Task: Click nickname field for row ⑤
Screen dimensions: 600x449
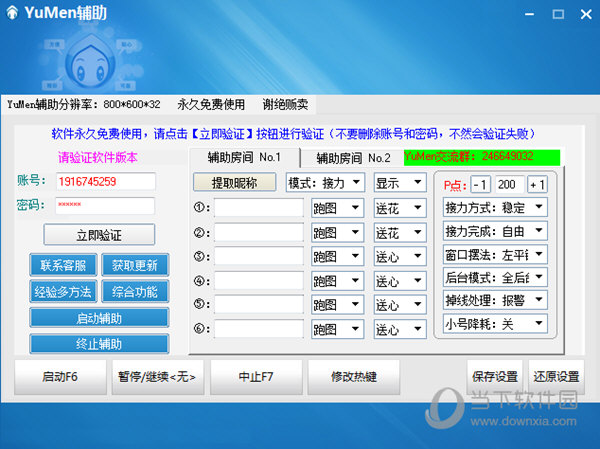Action: tap(259, 305)
